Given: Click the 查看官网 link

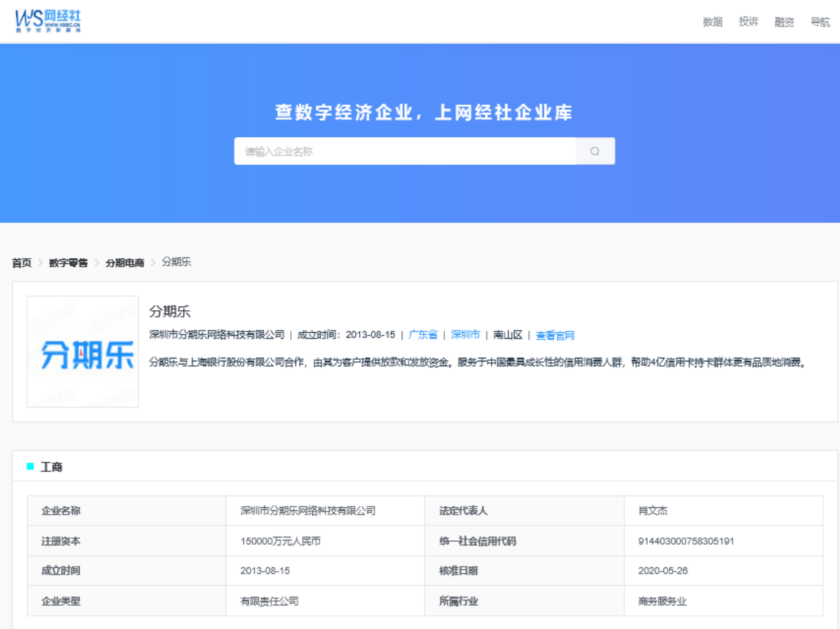Looking at the screenshot, I should click(x=555, y=336).
